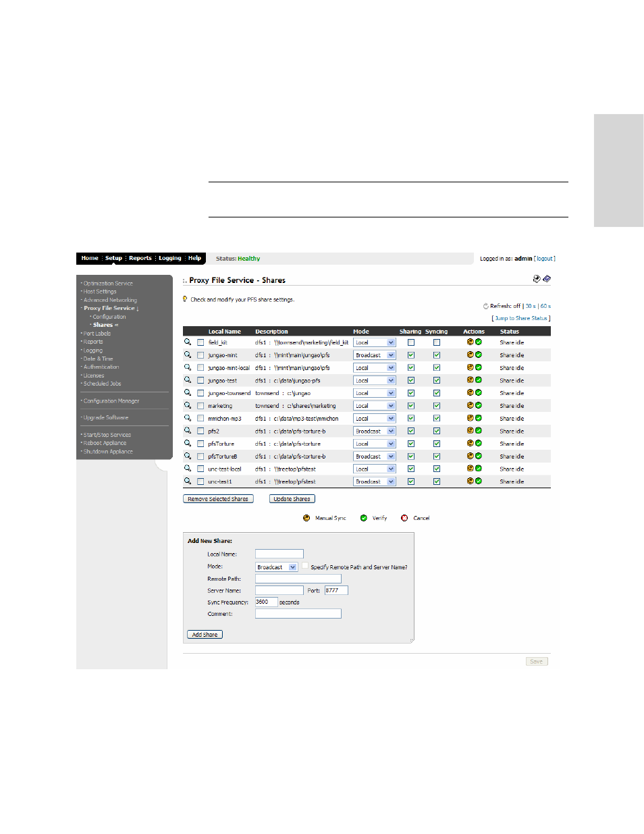
Task: Verify the pfsTortureB share
Action: 479,456
